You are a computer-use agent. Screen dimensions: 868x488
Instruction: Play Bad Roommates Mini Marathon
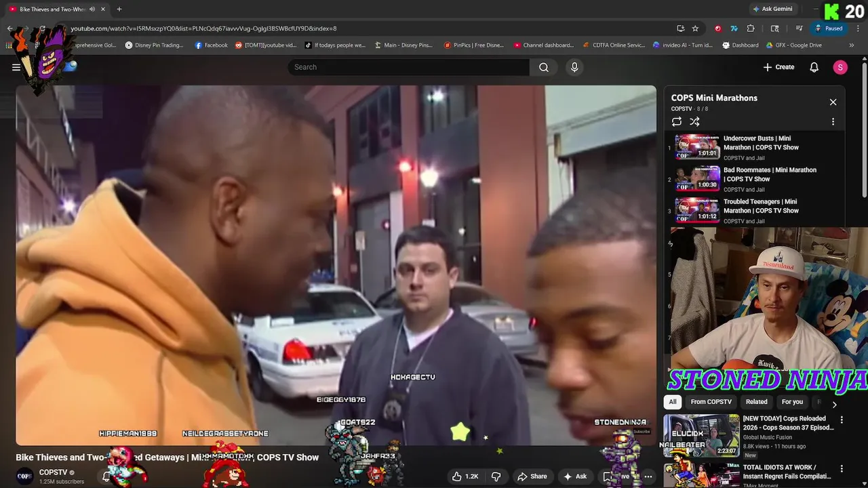770,174
